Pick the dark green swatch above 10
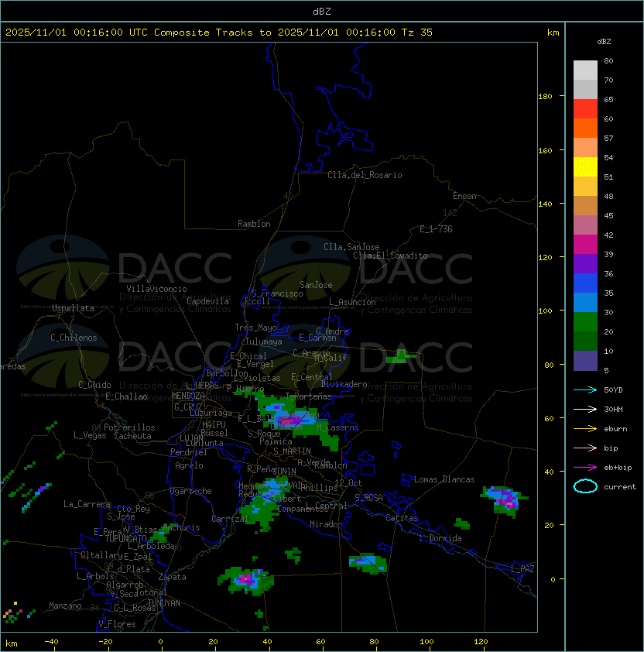Screen dimensions: 644x652 click(585, 341)
